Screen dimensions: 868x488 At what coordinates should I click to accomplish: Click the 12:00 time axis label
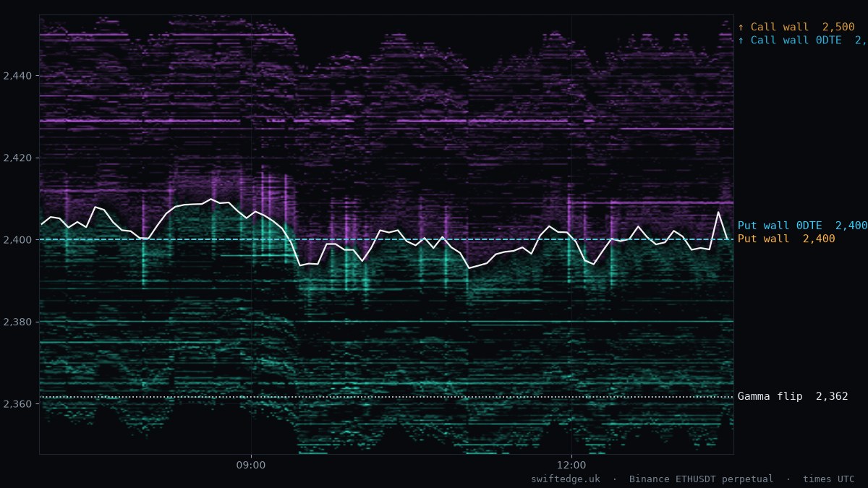571,465
